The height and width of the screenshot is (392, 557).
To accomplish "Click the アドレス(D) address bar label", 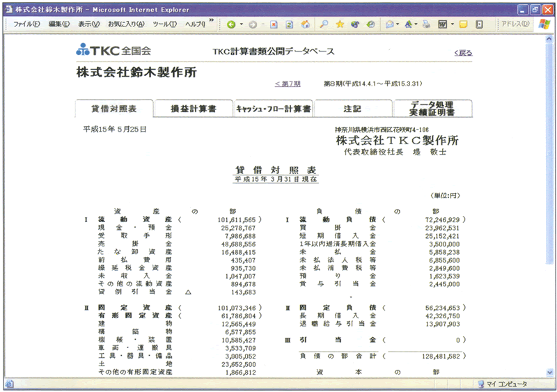I will tap(515, 24).
